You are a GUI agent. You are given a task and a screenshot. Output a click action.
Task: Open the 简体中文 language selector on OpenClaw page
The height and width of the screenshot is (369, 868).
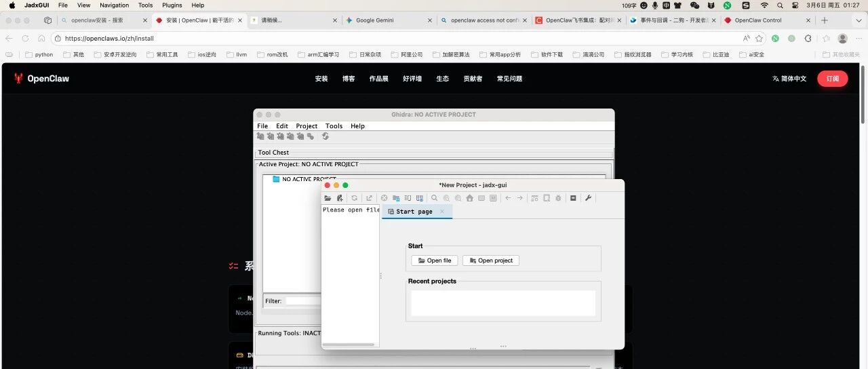click(789, 79)
